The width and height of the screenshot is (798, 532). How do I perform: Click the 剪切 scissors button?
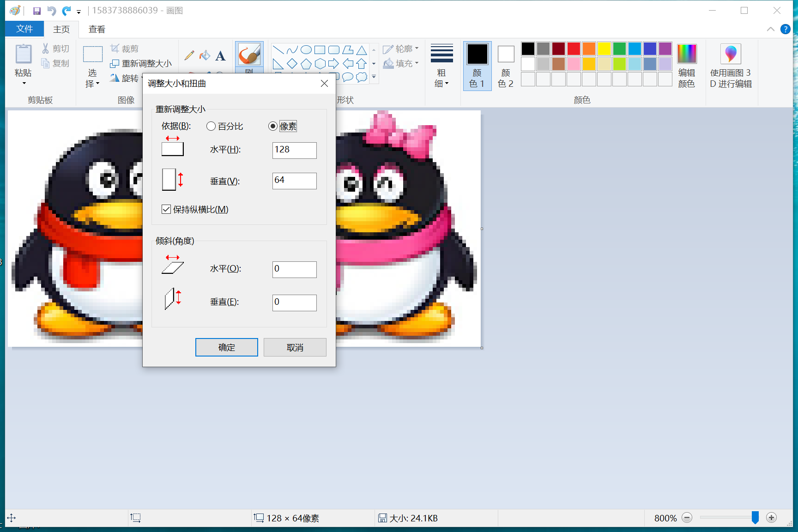[x=55, y=48]
